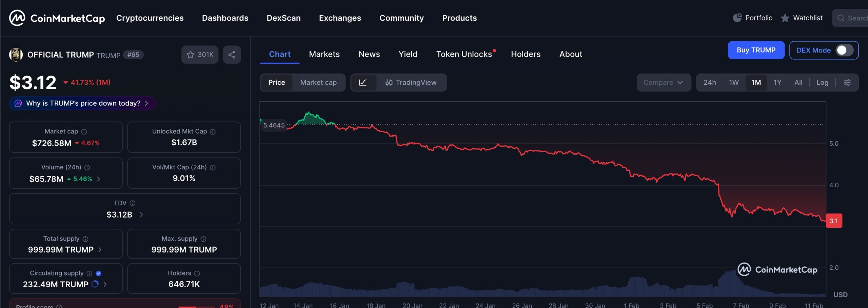This screenshot has height=308, width=868.
Task: Click the #65 rank badge
Action: (x=133, y=55)
